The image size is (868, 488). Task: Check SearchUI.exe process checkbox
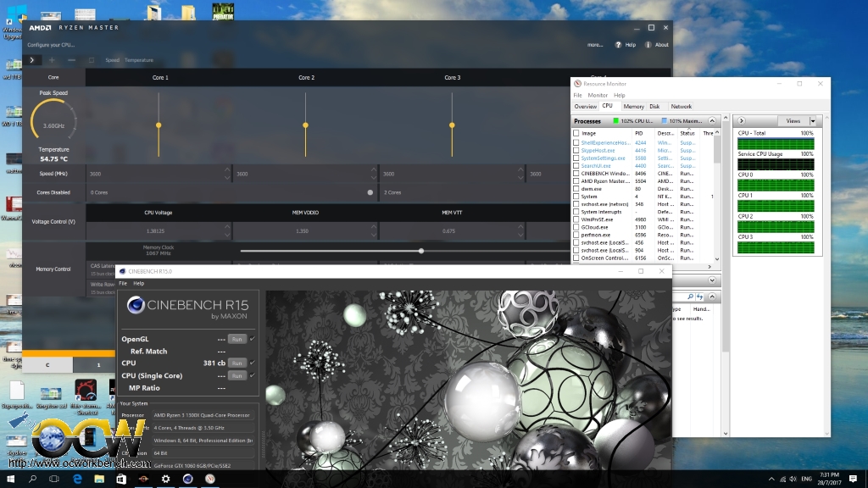click(x=576, y=165)
